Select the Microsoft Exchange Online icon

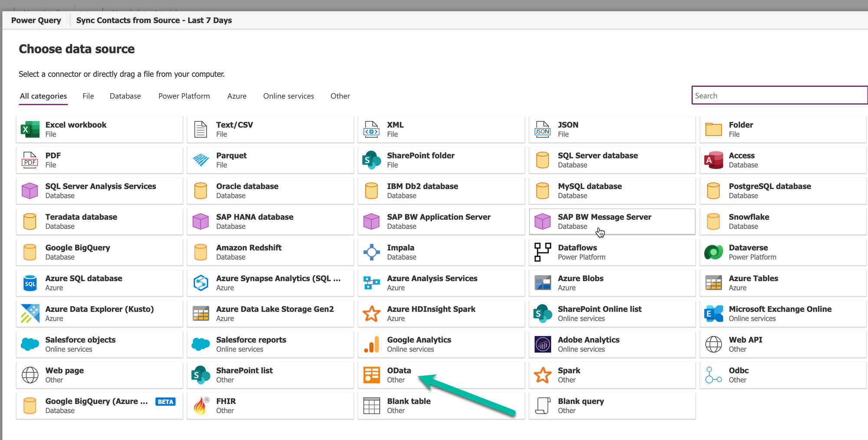pyautogui.click(x=713, y=314)
